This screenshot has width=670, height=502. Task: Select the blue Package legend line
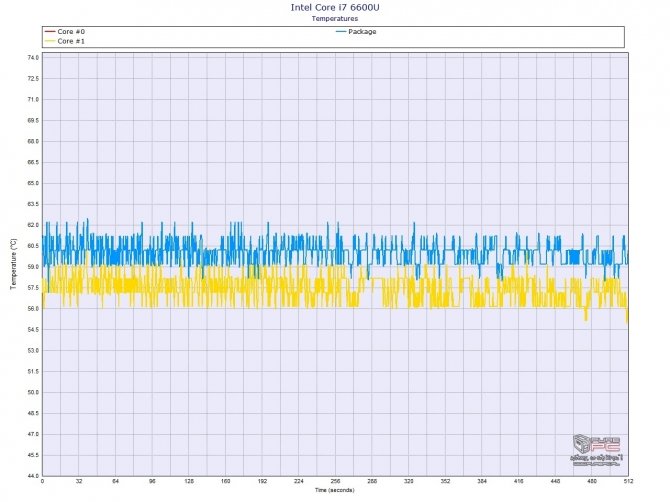tap(341, 32)
